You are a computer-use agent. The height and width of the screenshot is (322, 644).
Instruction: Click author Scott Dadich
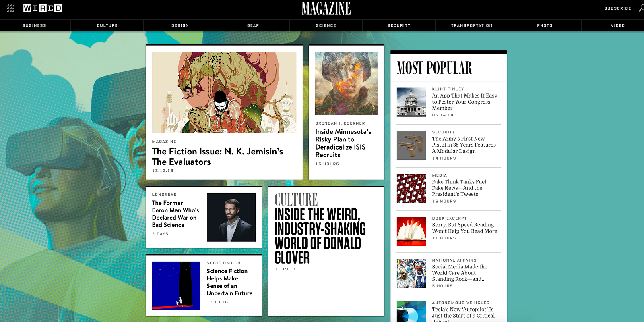(x=223, y=263)
